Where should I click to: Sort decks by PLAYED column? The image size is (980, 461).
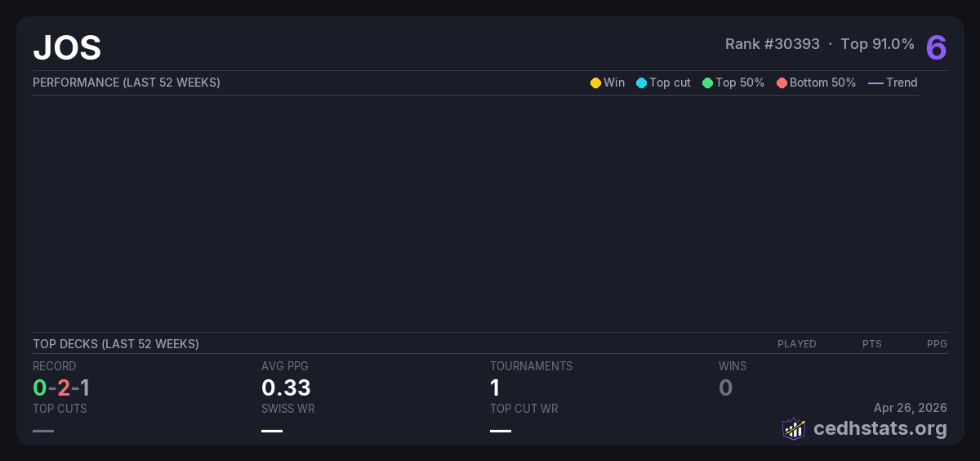click(796, 344)
